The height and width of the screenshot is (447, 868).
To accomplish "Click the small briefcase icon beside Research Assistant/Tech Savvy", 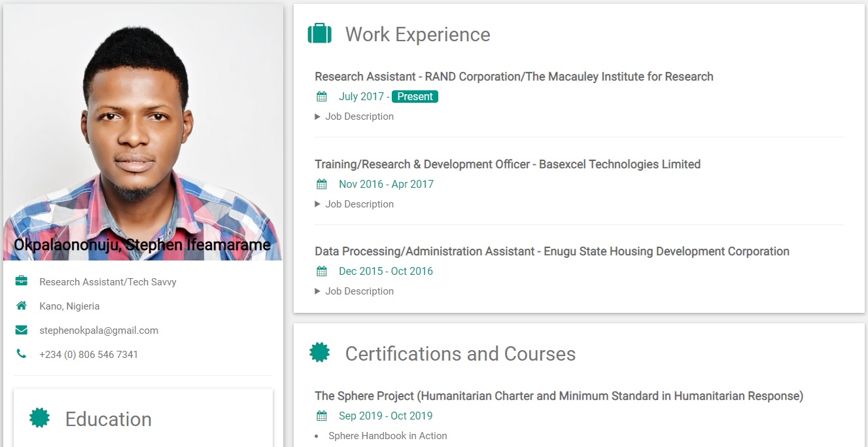I will 22,281.
